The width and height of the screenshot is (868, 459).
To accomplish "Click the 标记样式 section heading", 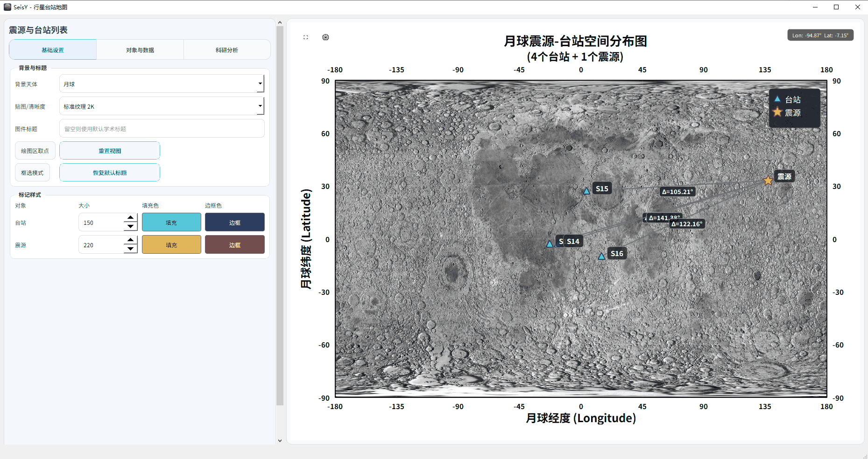I will click(x=30, y=195).
